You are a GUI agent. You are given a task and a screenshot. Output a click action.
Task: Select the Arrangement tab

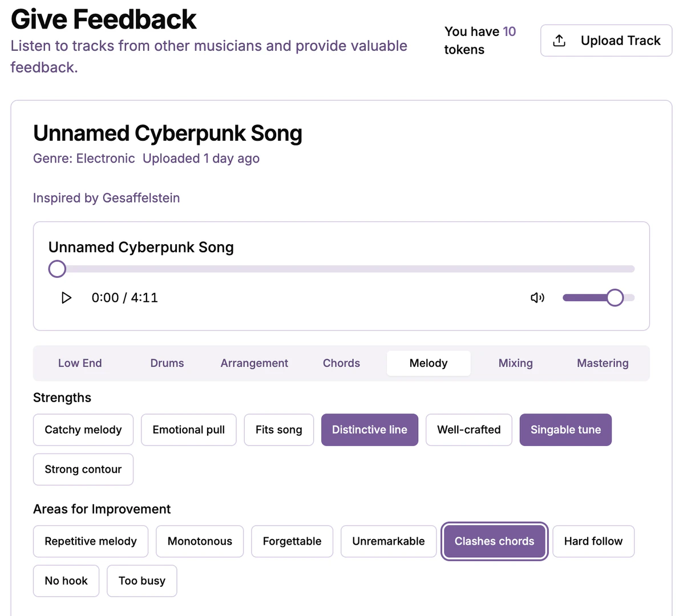coord(254,363)
